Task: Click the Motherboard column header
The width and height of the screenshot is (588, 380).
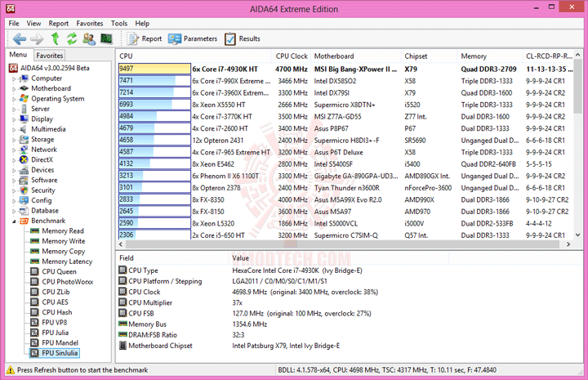Action: (x=355, y=56)
